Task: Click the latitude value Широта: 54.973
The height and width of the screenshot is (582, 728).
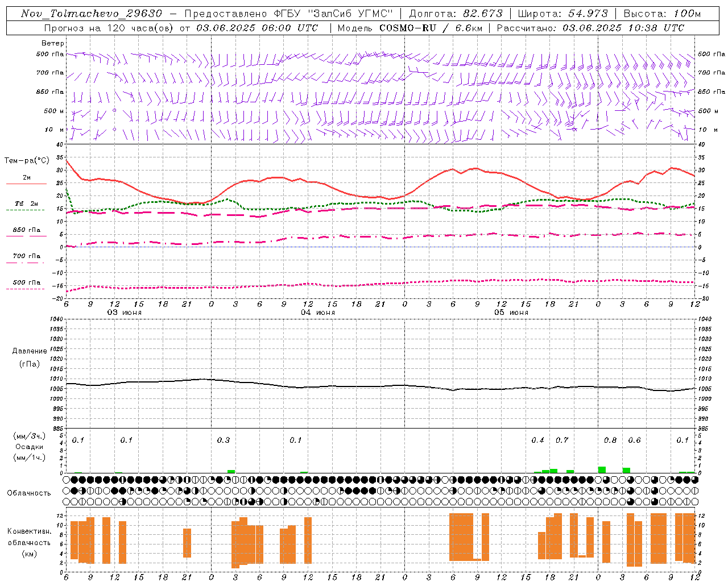Action: pos(562,14)
